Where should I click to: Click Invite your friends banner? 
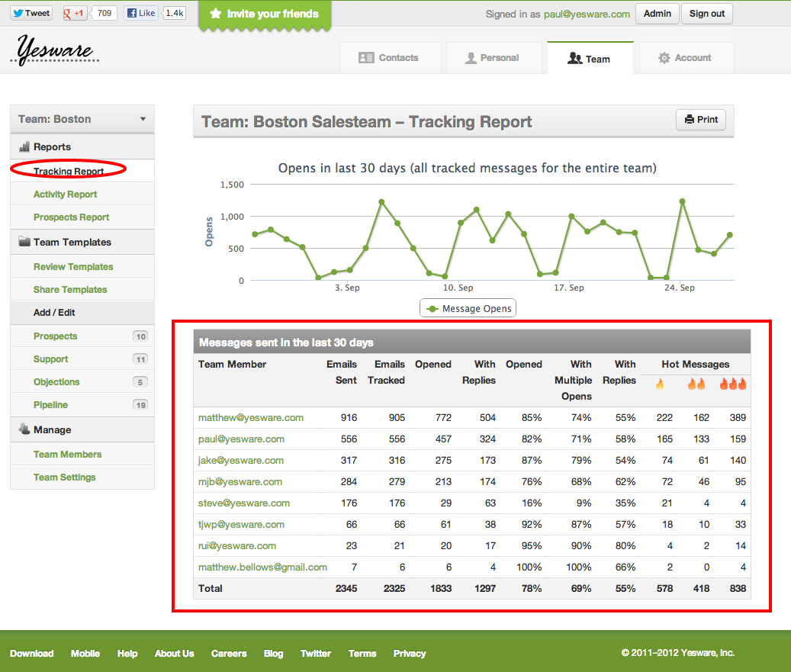click(x=265, y=14)
